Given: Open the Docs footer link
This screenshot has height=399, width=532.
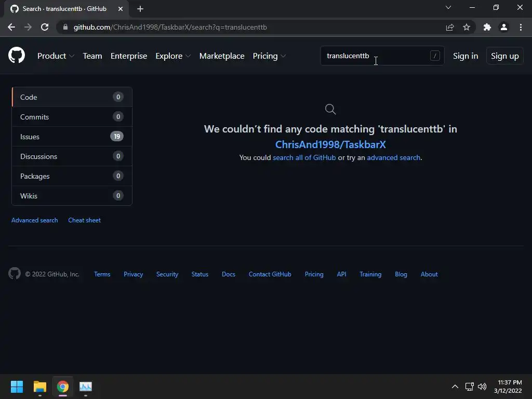Looking at the screenshot, I should (x=229, y=274).
